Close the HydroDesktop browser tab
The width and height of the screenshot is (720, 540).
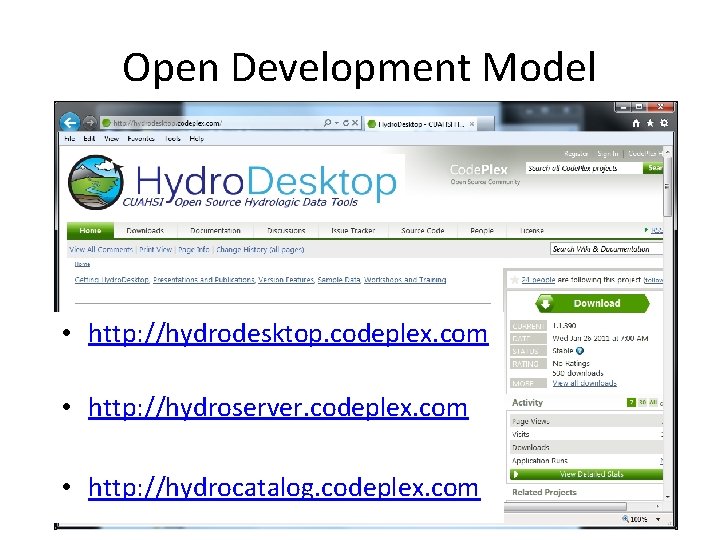(x=472, y=124)
